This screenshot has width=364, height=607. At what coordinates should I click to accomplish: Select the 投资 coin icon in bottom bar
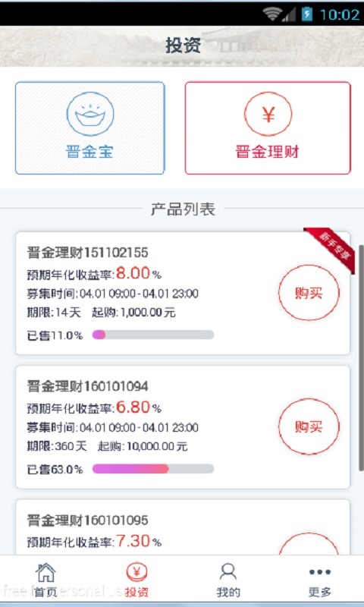click(137, 573)
